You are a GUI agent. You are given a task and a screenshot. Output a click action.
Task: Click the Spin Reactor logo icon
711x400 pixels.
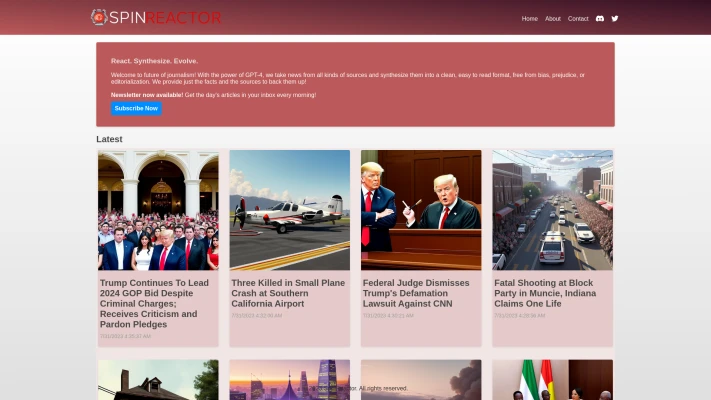pos(99,17)
